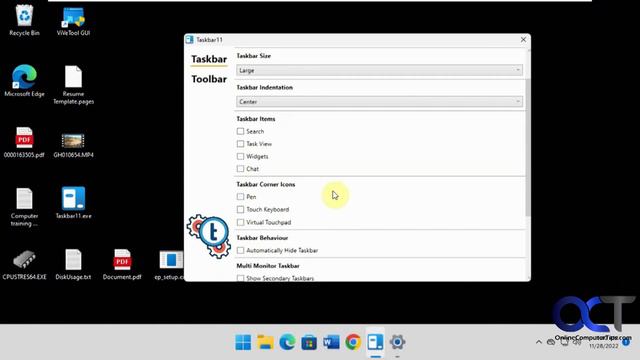Enable the Pen corner icon checkbox
Image resolution: width=640 pixels, height=360 pixels.
click(240, 197)
